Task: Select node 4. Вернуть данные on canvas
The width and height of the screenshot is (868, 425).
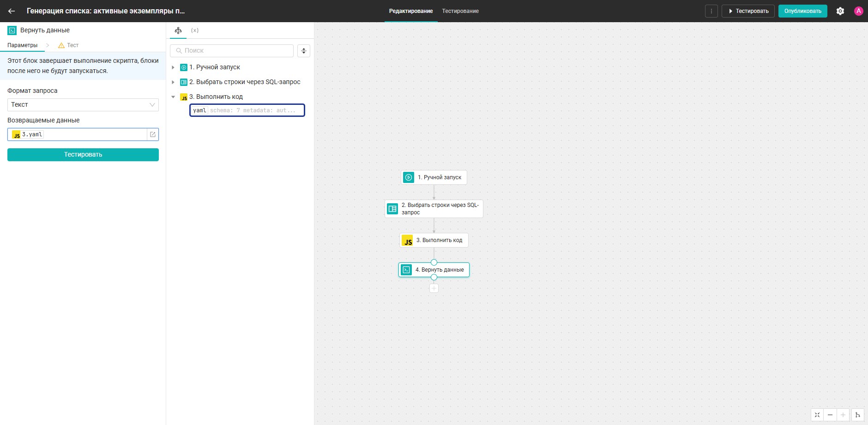Action: point(434,270)
